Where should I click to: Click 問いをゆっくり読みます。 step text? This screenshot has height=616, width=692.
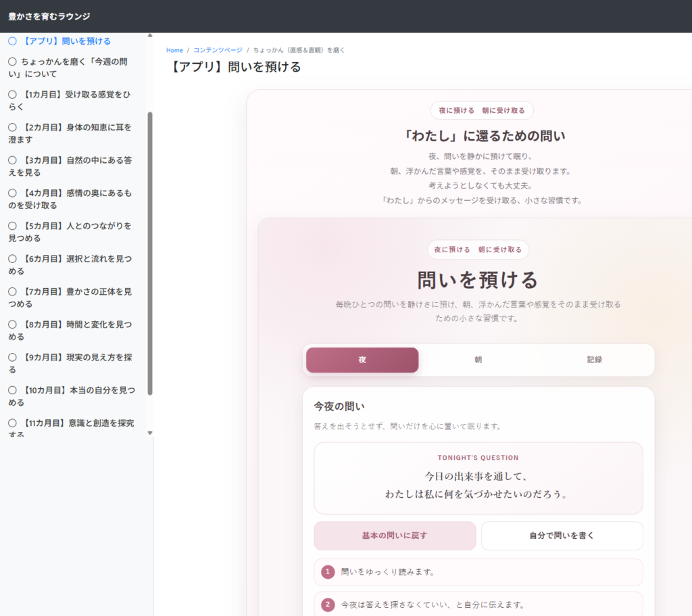click(389, 572)
